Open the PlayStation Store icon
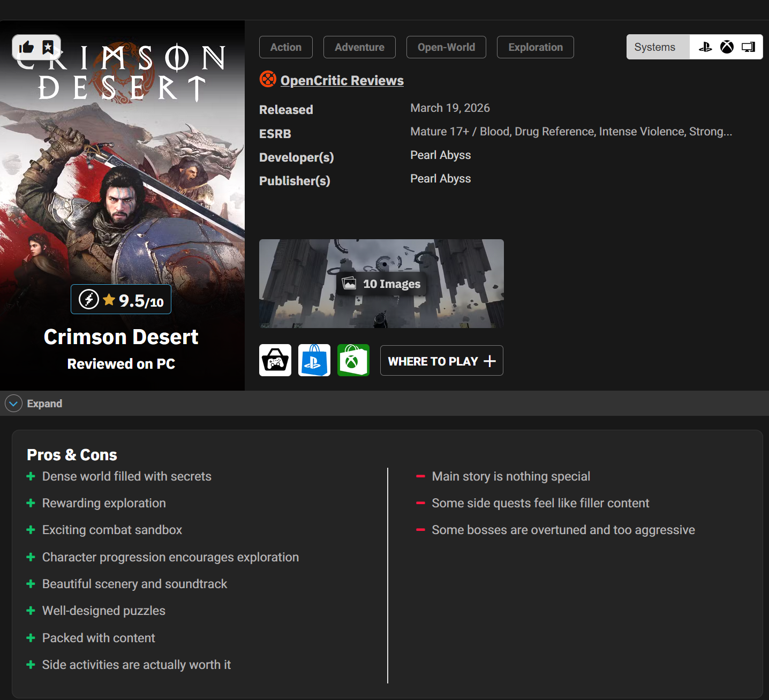Image resolution: width=769 pixels, height=700 pixels. point(314,360)
